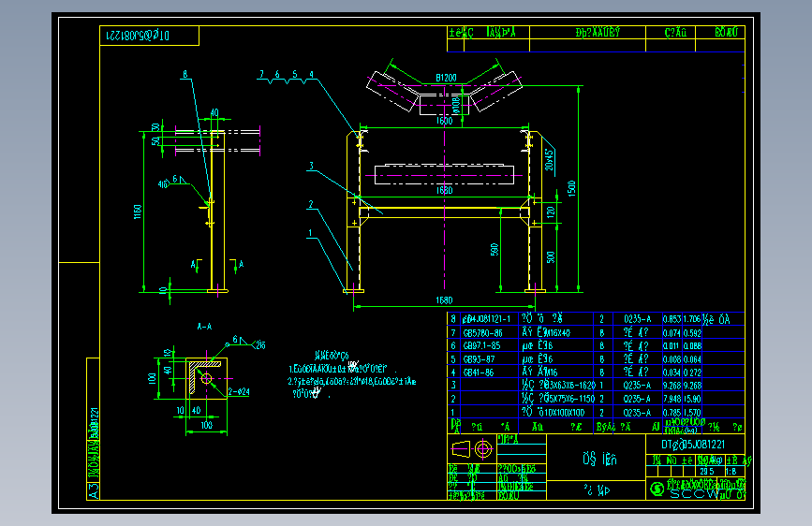The height and width of the screenshot is (526, 812).
Task: Click the GB41-86 standard cell
Action: click(479, 373)
